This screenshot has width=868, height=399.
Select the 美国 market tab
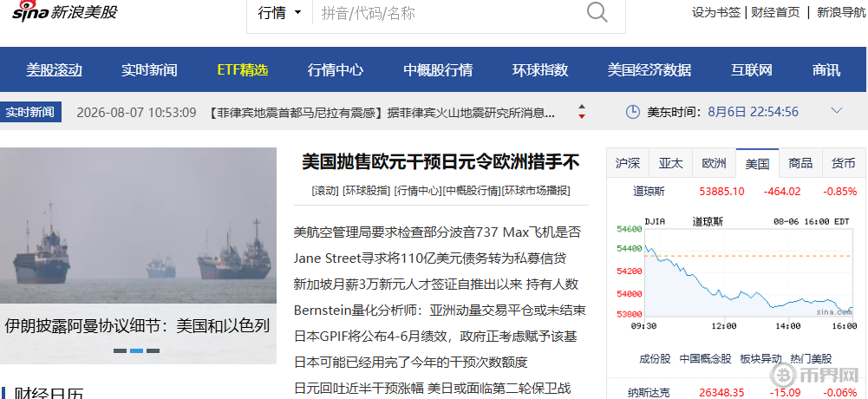pos(757,163)
